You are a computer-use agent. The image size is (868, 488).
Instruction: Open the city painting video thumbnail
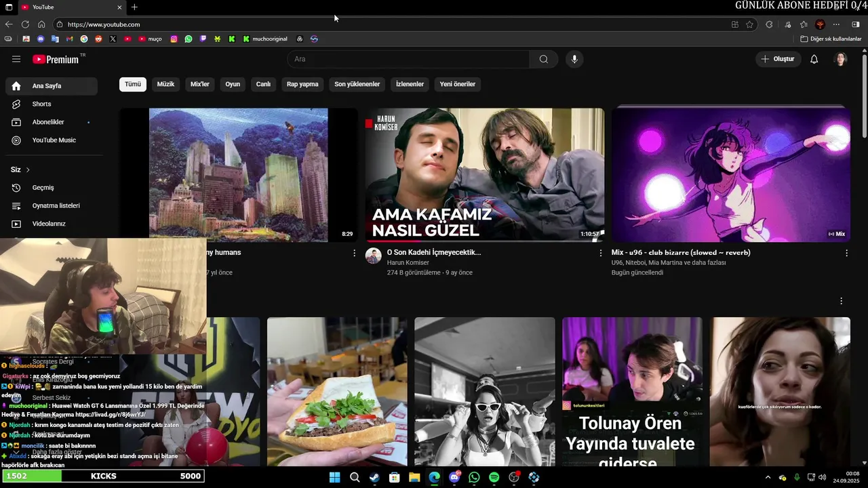point(239,175)
